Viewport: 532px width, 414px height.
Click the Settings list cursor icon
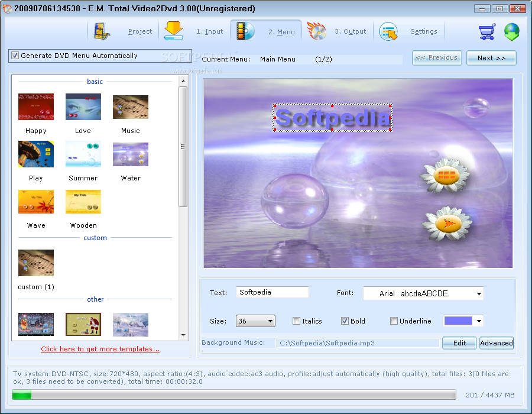click(388, 31)
